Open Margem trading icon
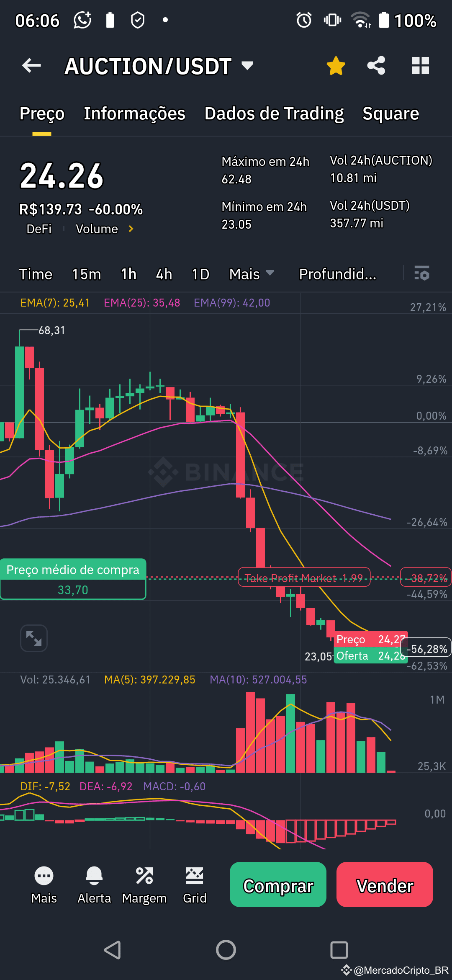Screen dimensions: 452x980 click(144, 885)
